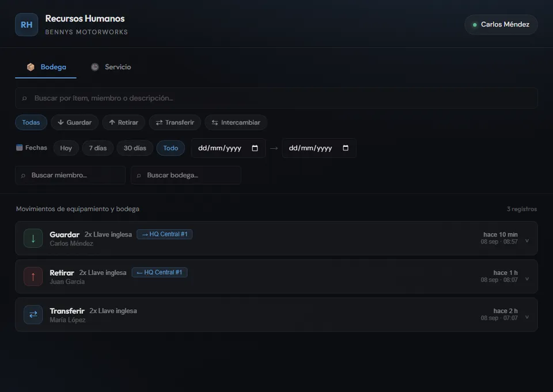This screenshot has width=553, height=392.
Task: Click the magnifier icon in Buscar bodega
Action: pos(139,176)
